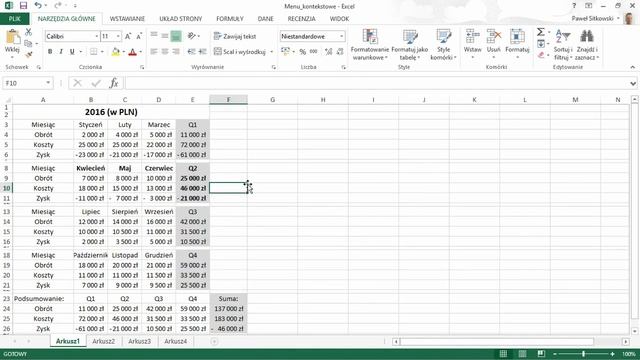The height and width of the screenshot is (360, 640).
Task: Click the Borders icon
Action: (93, 52)
